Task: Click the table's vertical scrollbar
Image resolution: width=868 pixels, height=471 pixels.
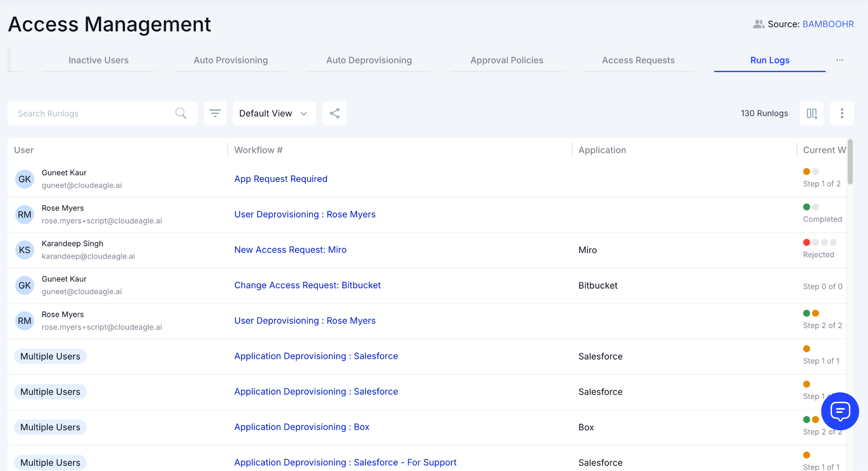Action: pyautogui.click(x=850, y=162)
